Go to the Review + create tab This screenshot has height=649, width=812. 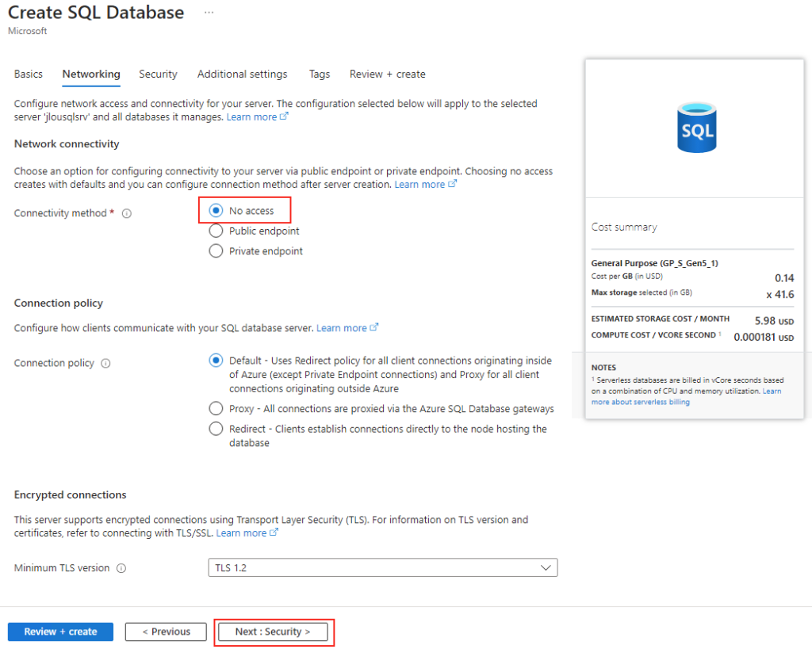click(387, 74)
